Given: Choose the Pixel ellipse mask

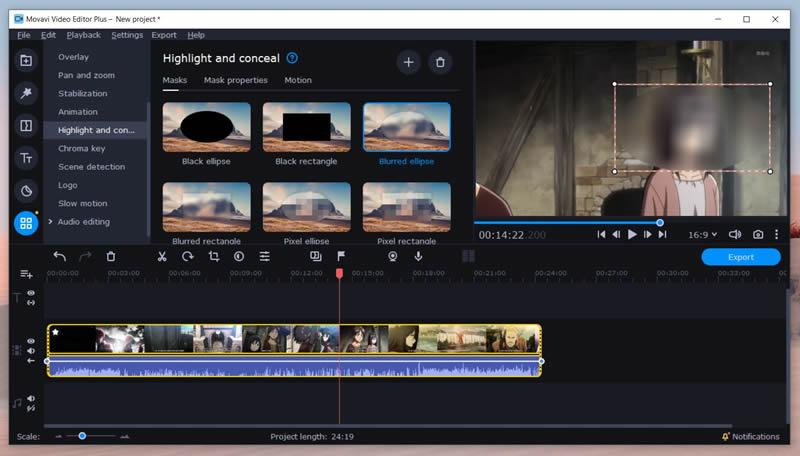Looking at the screenshot, I should [x=307, y=207].
